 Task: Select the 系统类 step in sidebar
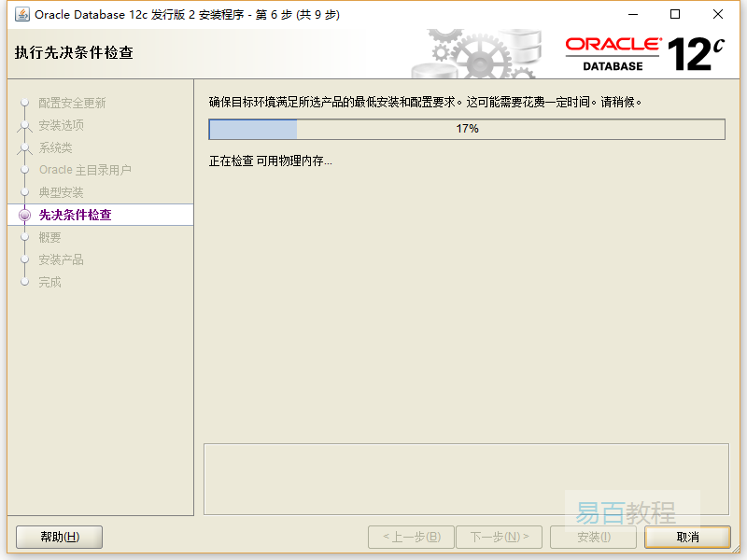click(x=55, y=147)
